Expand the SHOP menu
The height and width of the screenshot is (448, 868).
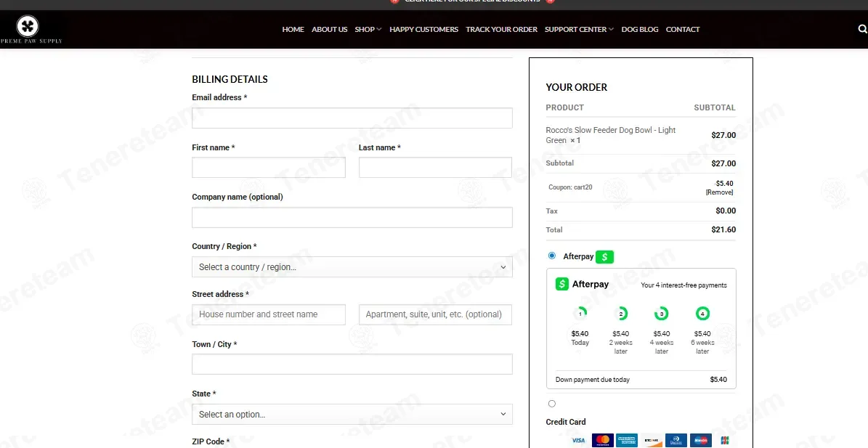tap(368, 29)
